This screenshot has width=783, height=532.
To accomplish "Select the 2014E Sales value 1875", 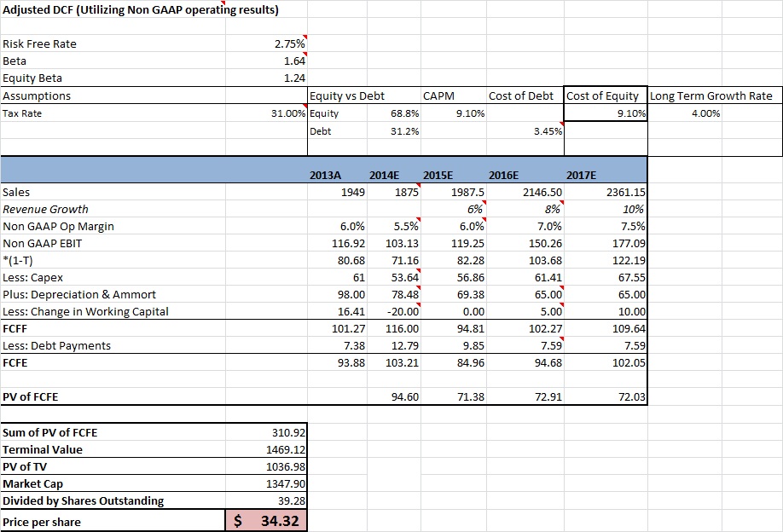I will [x=394, y=192].
